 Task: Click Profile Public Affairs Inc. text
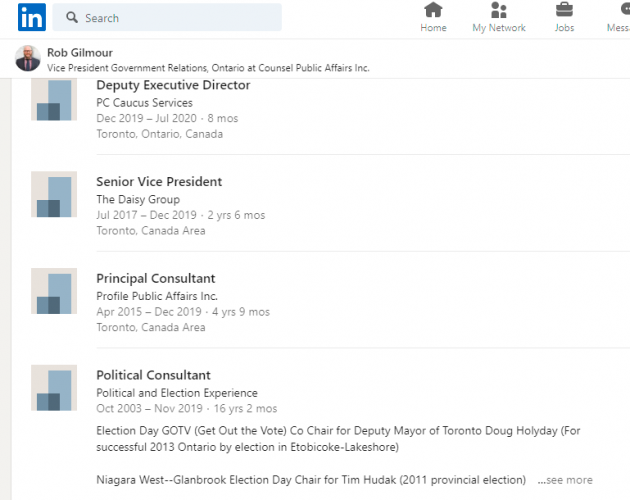click(x=157, y=296)
